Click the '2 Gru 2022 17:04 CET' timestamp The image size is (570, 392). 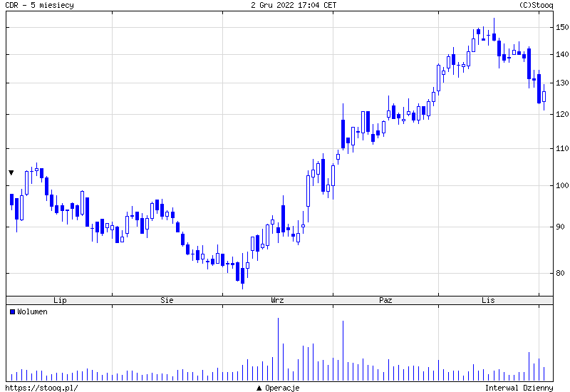(294, 5)
